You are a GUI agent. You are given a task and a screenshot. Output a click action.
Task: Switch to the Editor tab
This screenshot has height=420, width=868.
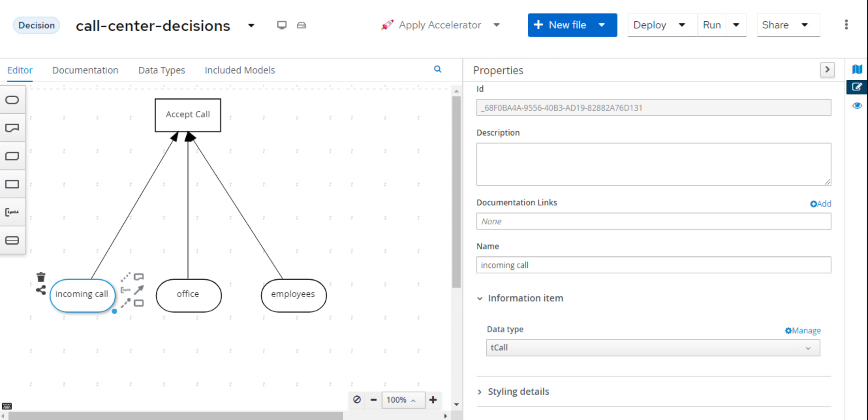[x=20, y=70]
